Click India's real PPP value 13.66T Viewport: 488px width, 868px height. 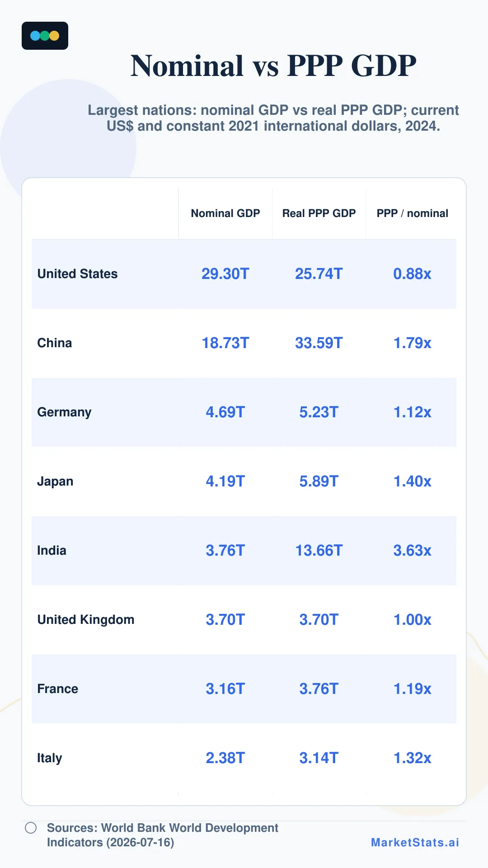coord(319,551)
